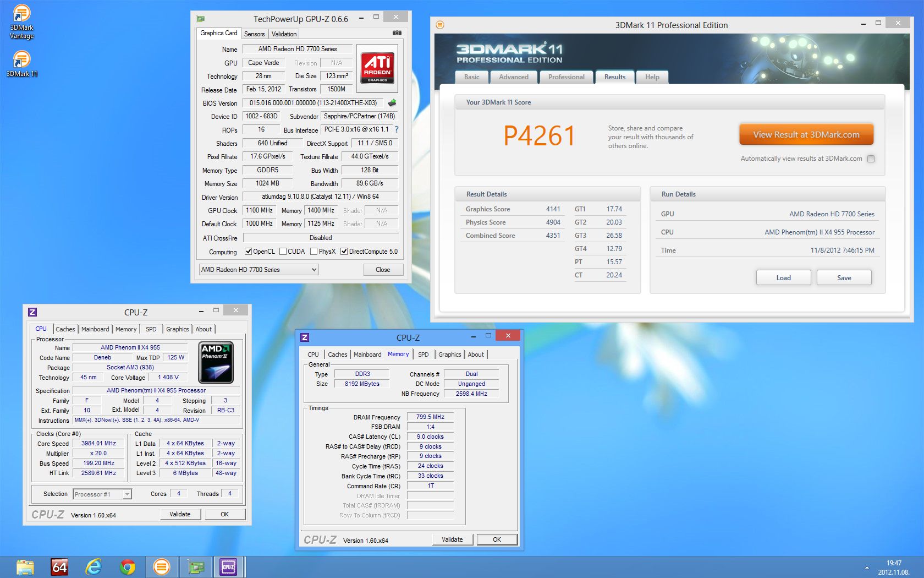Click the 3DMark 11 title bar icon
Image resolution: width=924 pixels, height=578 pixels.
(439, 25)
